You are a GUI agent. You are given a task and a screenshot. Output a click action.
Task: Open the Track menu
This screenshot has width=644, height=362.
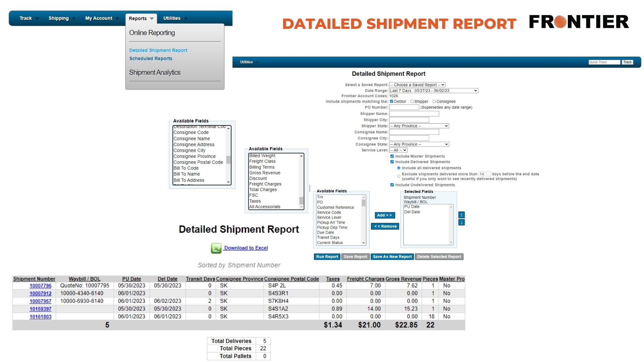[29, 18]
